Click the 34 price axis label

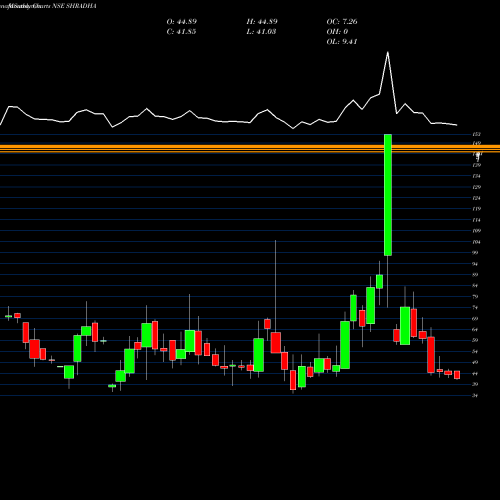click(475, 396)
